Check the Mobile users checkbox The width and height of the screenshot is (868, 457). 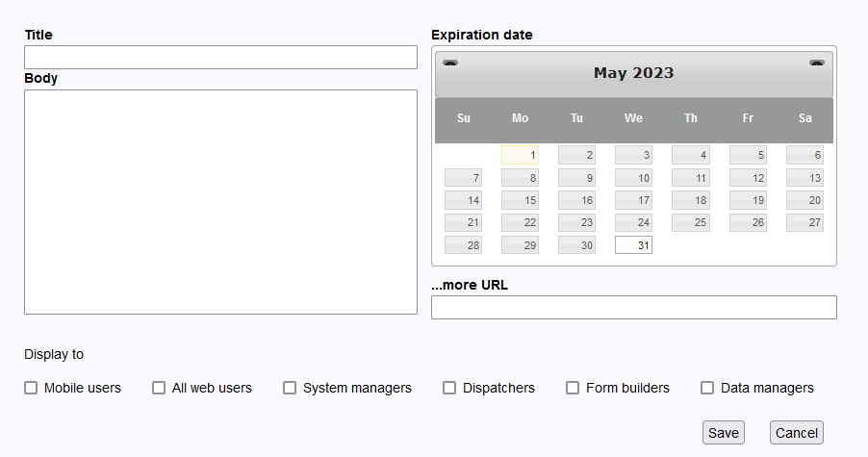tap(31, 388)
